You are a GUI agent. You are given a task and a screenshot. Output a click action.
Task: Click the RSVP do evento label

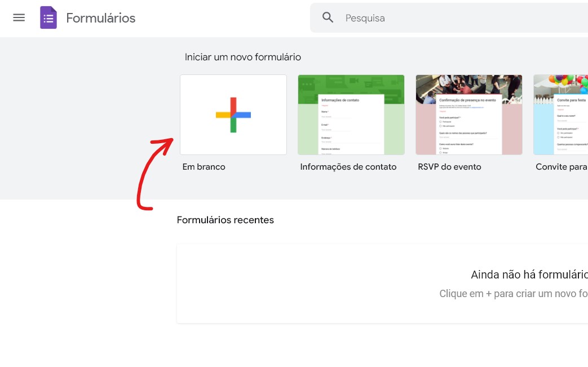pyautogui.click(x=449, y=167)
